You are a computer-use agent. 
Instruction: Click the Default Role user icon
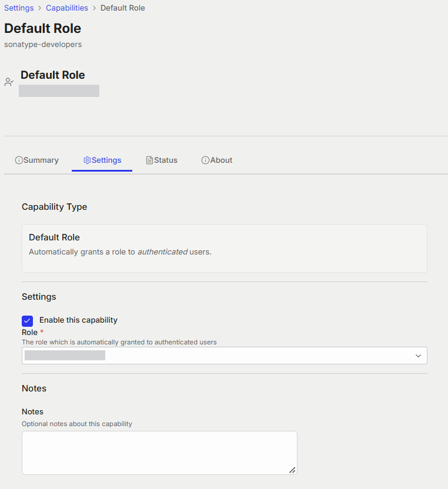(9, 82)
